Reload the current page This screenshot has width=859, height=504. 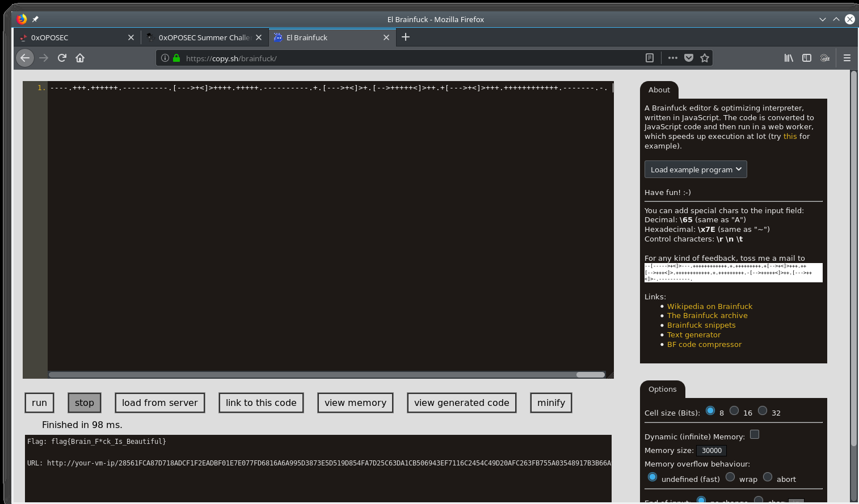coord(62,58)
